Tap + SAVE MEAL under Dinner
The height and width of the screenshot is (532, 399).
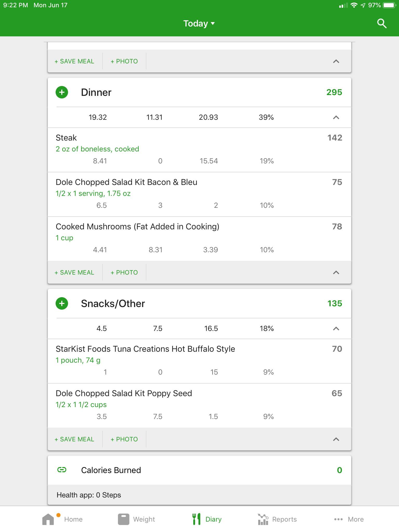[x=74, y=272]
